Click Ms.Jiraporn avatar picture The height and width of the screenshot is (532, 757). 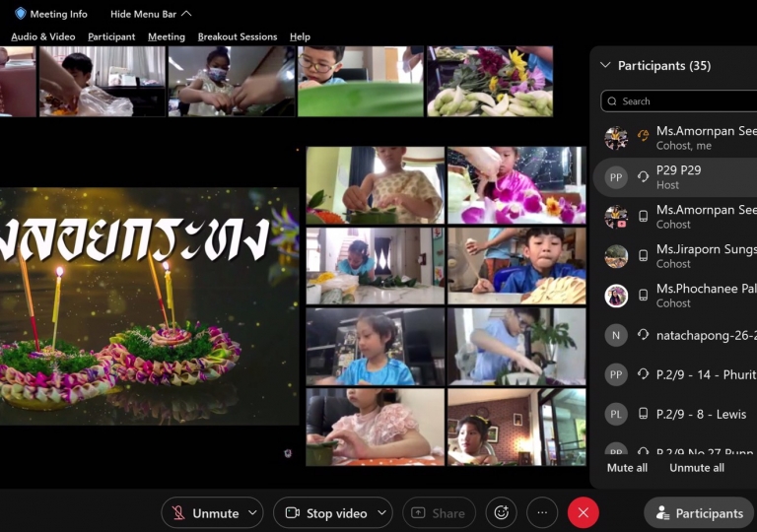(616, 256)
